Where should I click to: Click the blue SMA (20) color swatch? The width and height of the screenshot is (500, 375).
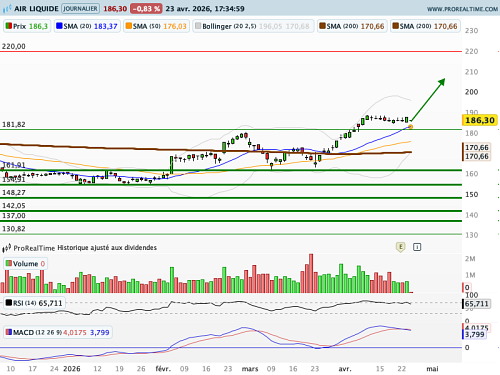[x=59, y=26]
